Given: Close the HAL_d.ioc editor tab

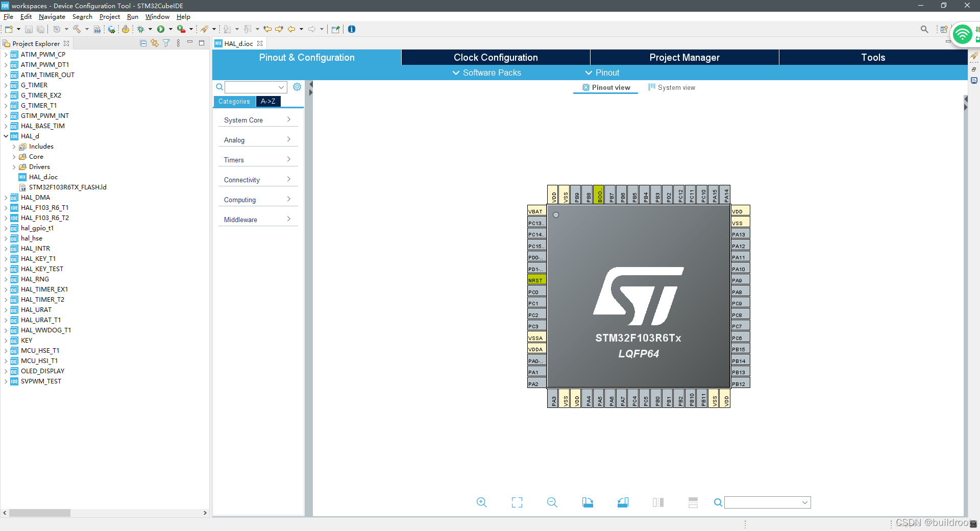Looking at the screenshot, I should (260, 43).
